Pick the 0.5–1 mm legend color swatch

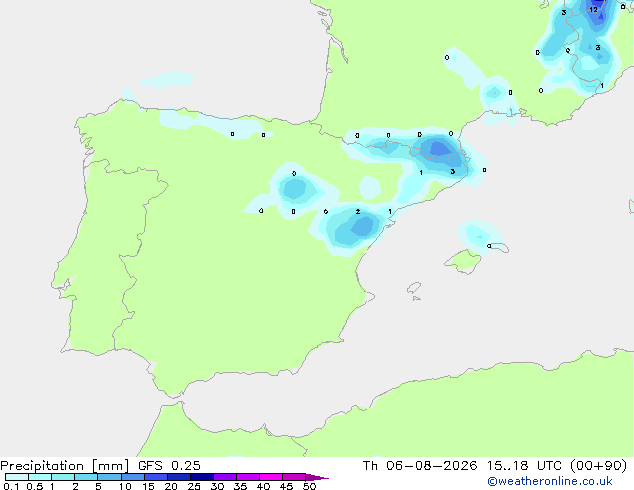click(x=40, y=477)
